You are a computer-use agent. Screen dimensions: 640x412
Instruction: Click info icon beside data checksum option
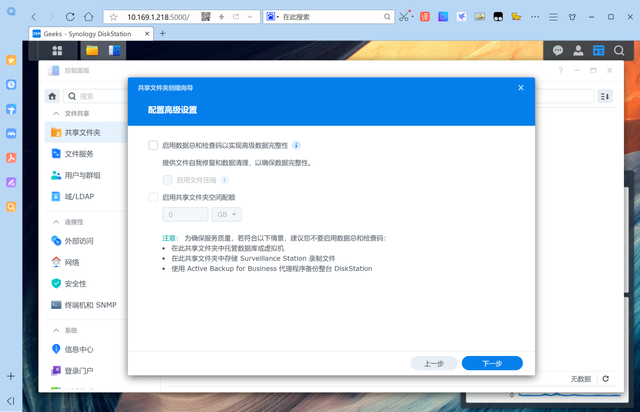tap(296, 145)
